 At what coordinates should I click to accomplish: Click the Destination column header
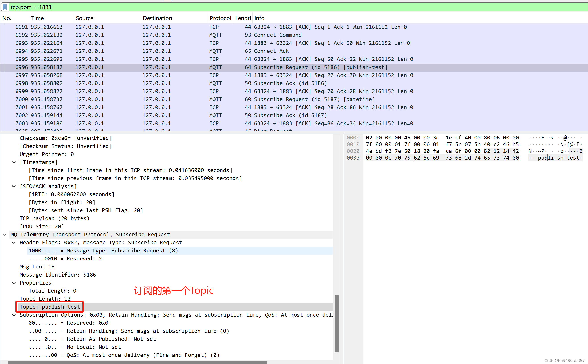coord(157,18)
